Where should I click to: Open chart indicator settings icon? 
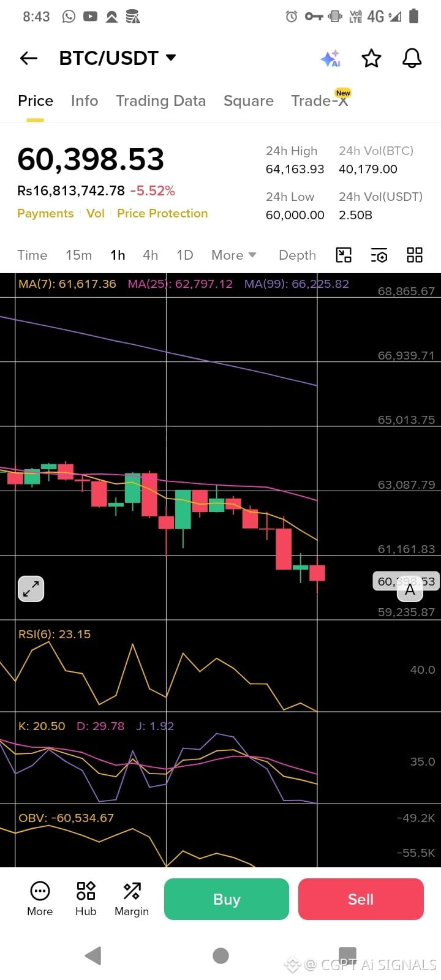[x=379, y=255]
